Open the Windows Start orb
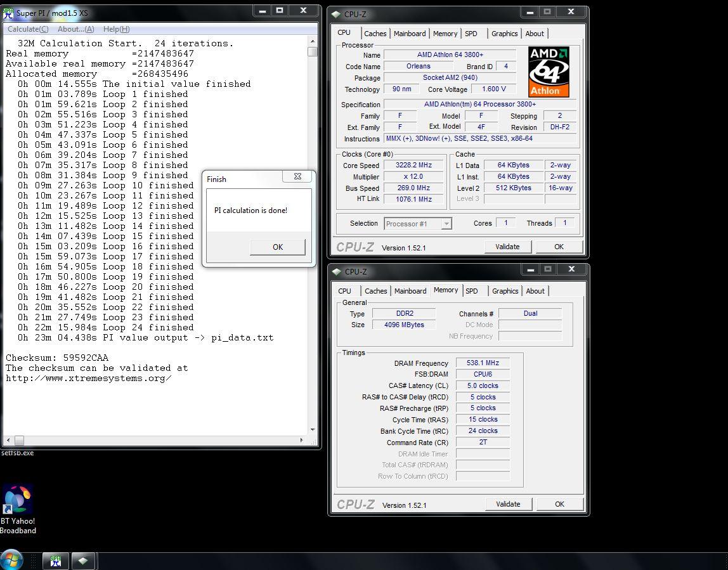This screenshot has width=728, height=570. click(11, 560)
